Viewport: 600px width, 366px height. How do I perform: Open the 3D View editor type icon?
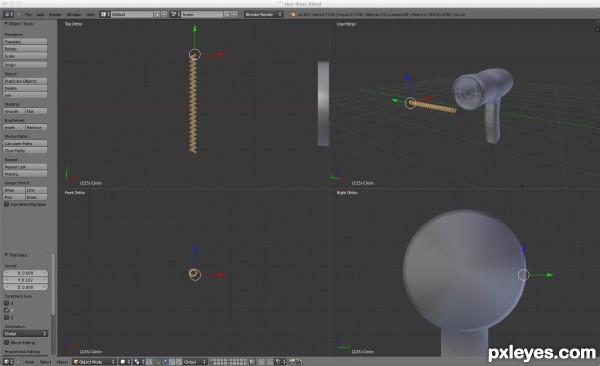pyautogui.click(x=8, y=361)
